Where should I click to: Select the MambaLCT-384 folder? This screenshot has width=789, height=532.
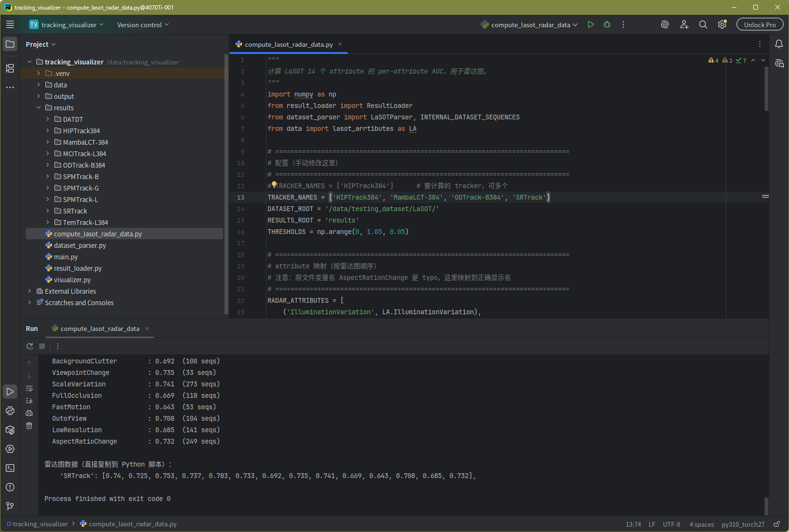pos(85,142)
